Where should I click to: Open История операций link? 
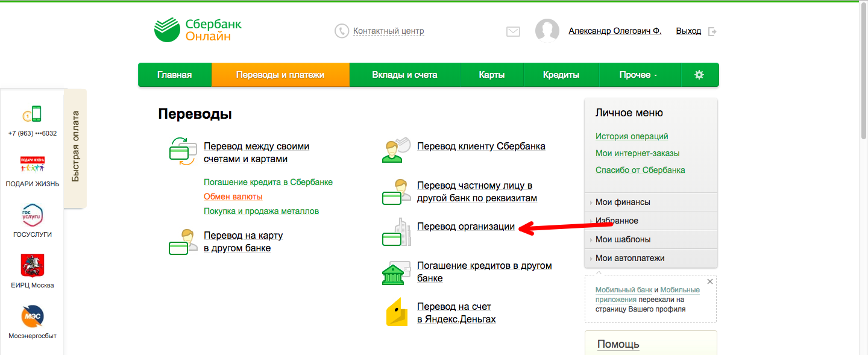(x=632, y=137)
